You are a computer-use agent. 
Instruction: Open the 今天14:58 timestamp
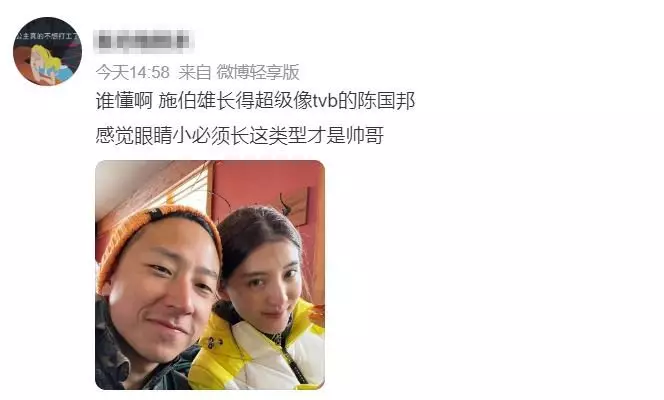point(133,72)
